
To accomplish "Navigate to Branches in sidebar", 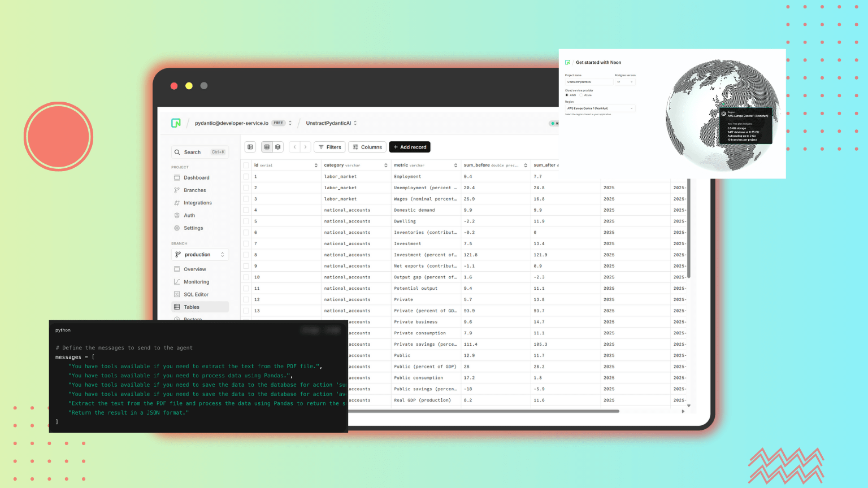I will 194,190.
